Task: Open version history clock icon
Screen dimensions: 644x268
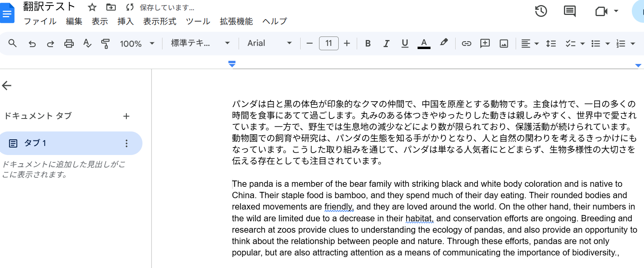Action: [x=541, y=11]
